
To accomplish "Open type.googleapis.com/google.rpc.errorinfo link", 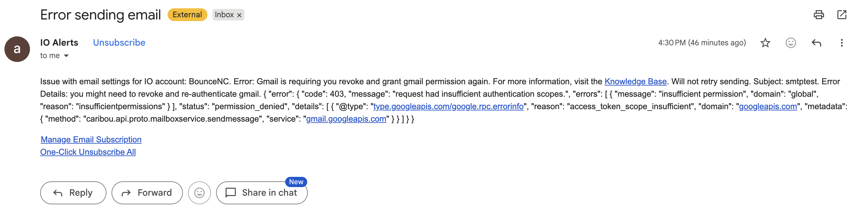I will [x=448, y=107].
